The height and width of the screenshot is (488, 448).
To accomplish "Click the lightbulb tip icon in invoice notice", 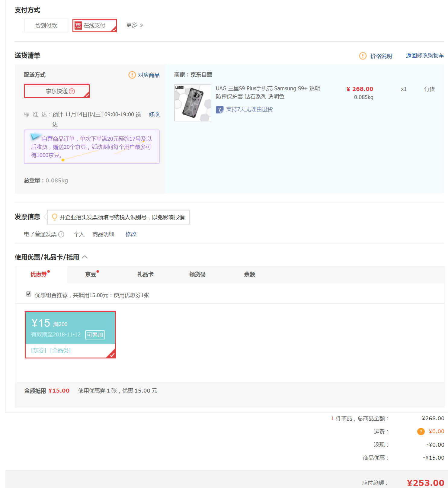I will [x=55, y=217].
